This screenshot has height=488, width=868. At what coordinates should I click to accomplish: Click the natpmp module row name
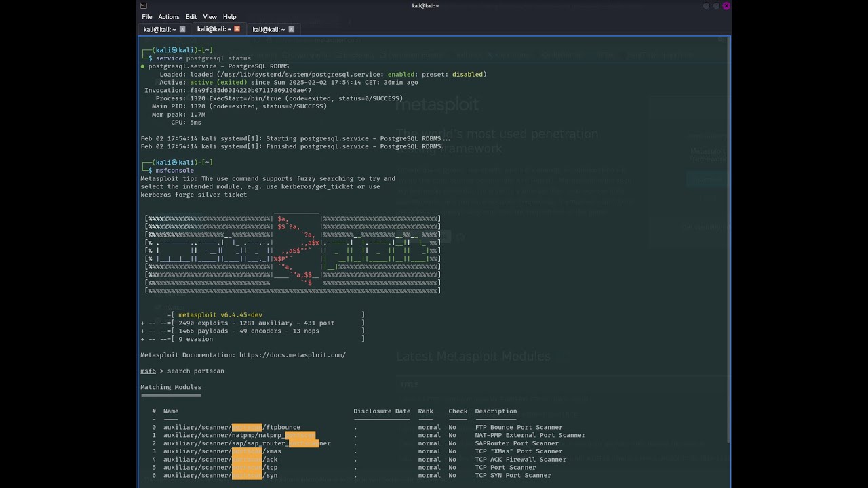pyautogui.click(x=239, y=436)
